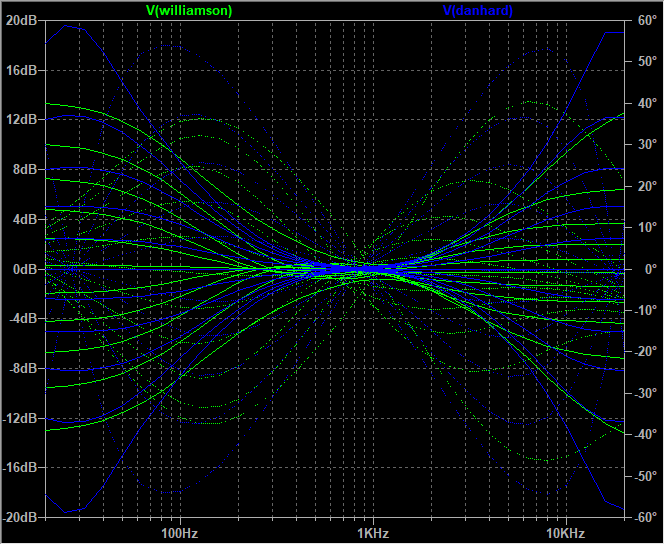Click the 10° phase axis label
The image size is (665, 545).
(647, 228)
